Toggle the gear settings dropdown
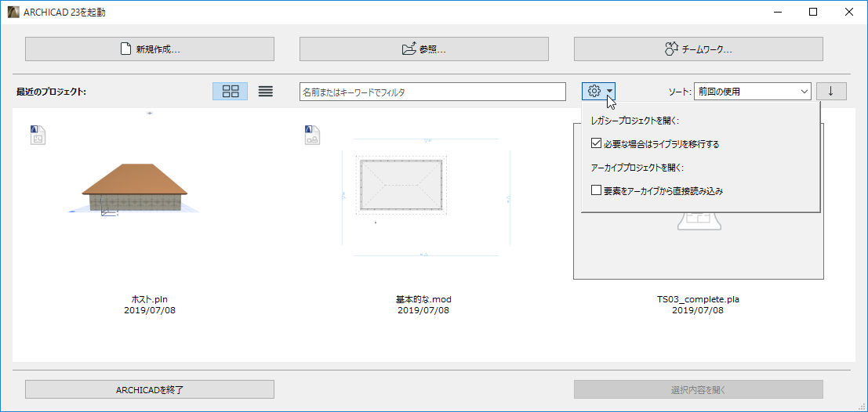The width and height of the screenshot is (868, 412). point(599,91)
